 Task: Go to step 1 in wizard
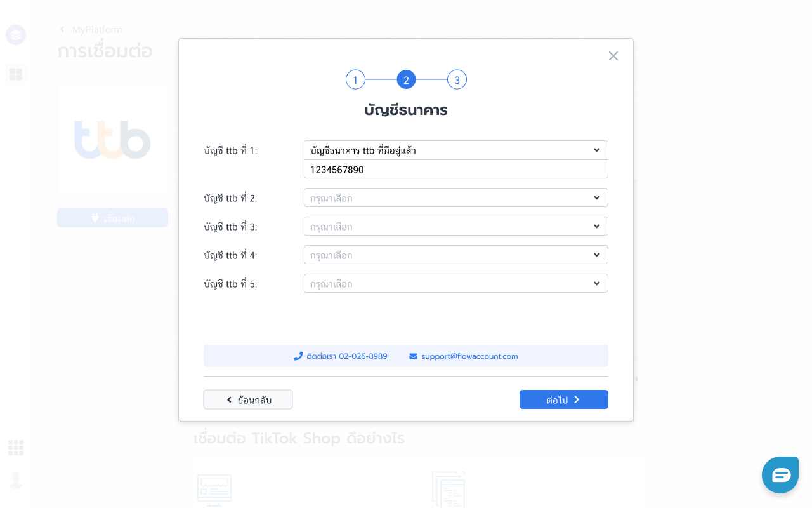(x=355, y=80)
